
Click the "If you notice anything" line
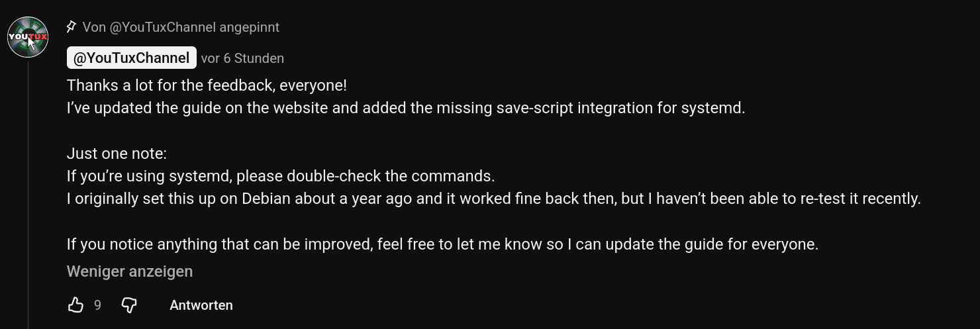(442, 244)
